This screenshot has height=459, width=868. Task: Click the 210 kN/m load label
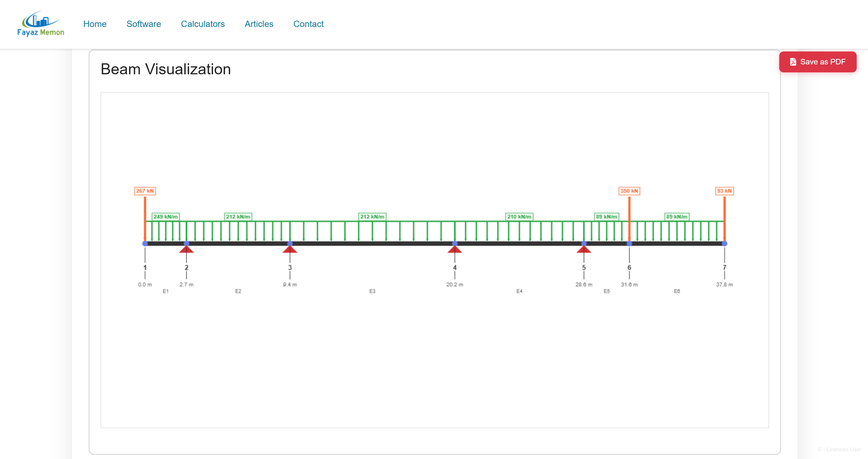coord(519,217)
